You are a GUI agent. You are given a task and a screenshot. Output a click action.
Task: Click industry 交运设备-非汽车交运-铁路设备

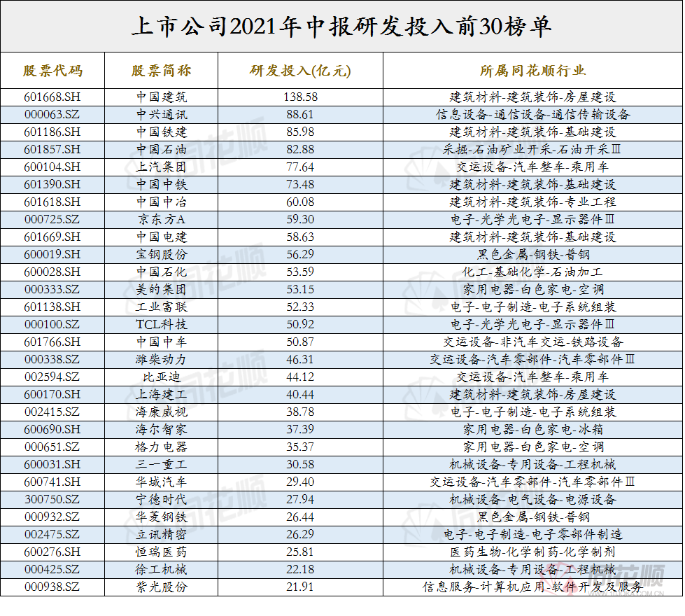[532, 342]
